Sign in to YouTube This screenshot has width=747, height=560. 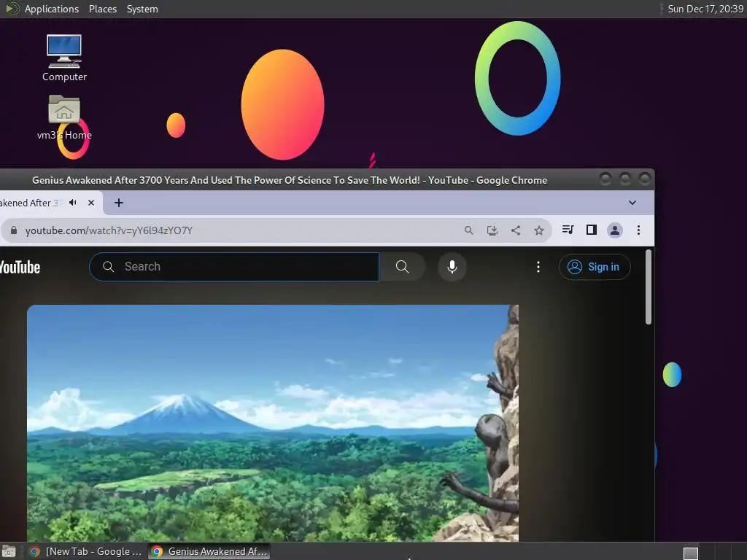point(595,267)
